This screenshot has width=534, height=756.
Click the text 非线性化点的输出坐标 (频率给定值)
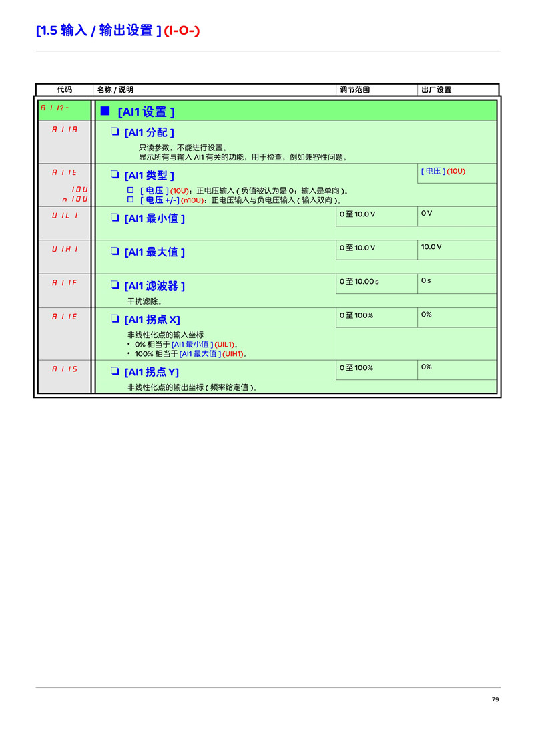192,387
